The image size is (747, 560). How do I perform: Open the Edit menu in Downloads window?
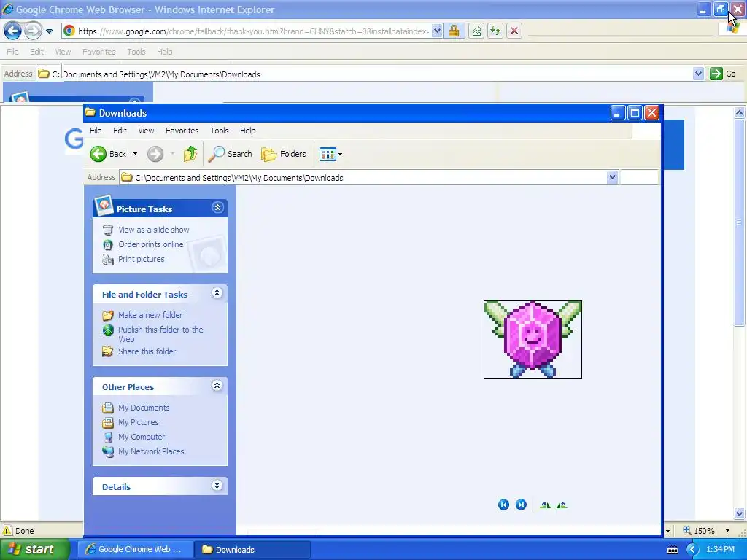(120, 131)
